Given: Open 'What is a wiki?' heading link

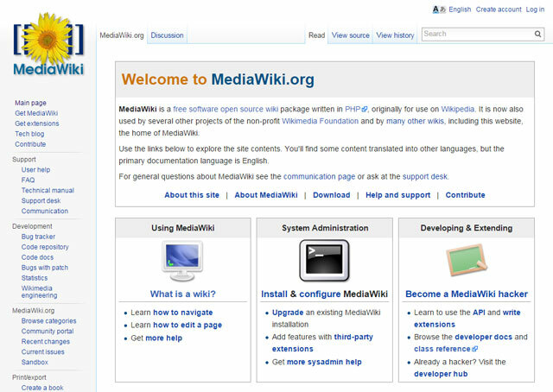Looking at the screenshot, I should (182, 294).
